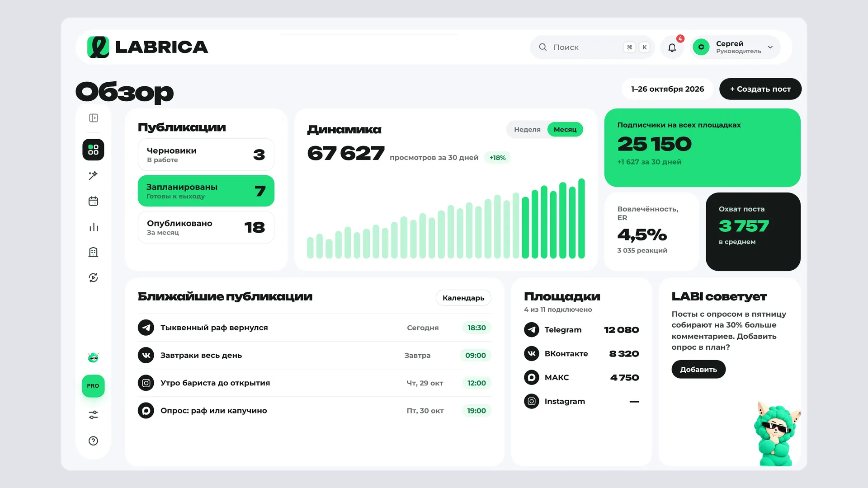This screenshot has height=488, width=868.
Task: Open the sliders settings icon
Action: 93,415
